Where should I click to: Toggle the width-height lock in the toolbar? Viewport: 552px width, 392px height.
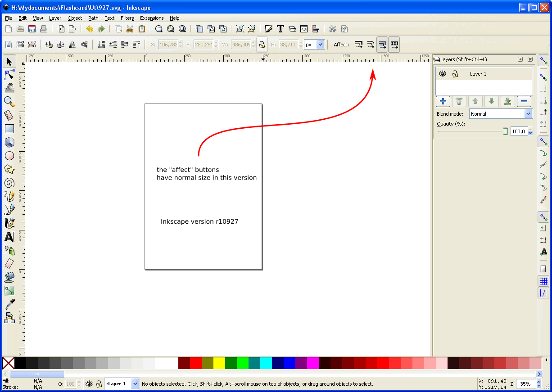pyautogui.click(x=262, y=44)
